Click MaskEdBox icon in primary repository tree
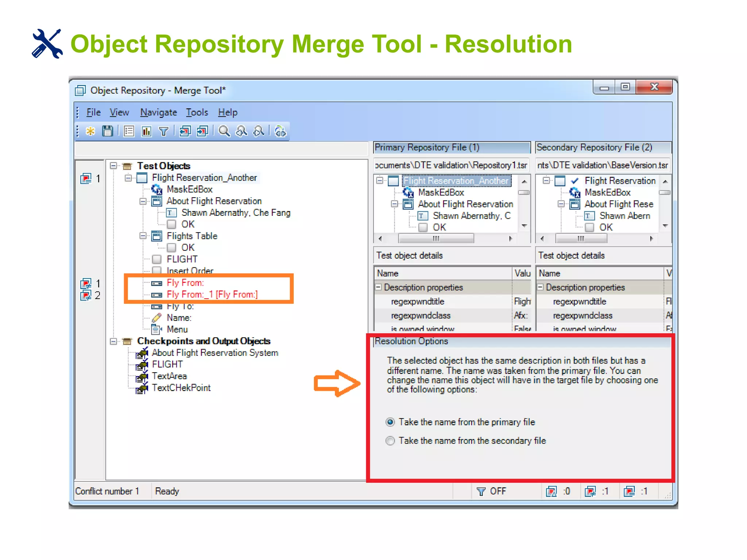The height and width of the screenshot is (560, 747). 408,192
